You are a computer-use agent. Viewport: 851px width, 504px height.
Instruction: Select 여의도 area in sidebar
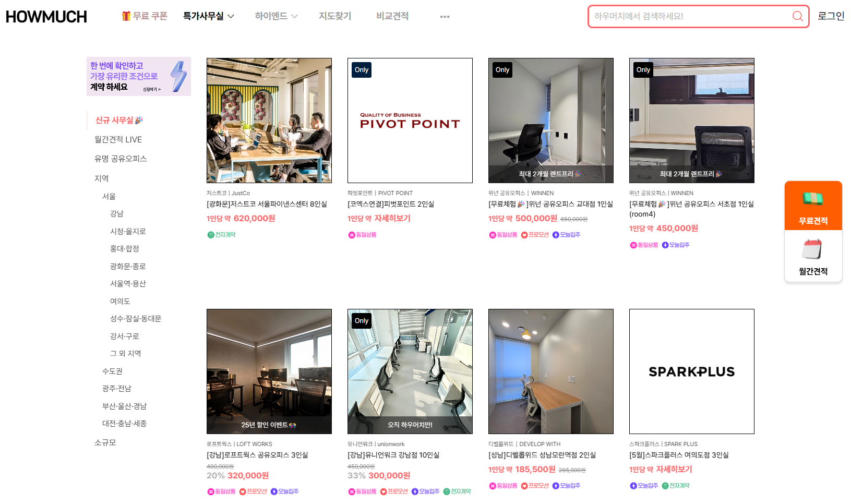click(x=120, y=301)
